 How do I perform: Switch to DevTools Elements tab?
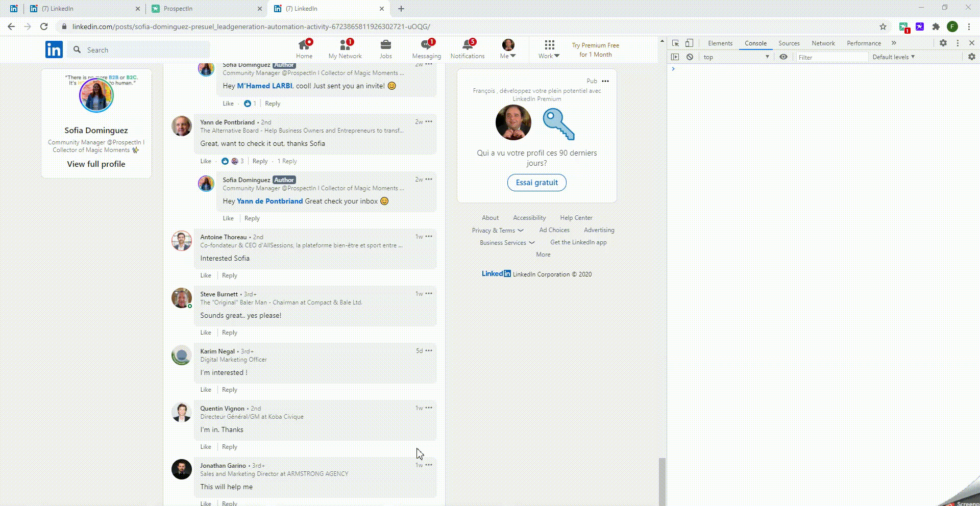tap(720, 43)
